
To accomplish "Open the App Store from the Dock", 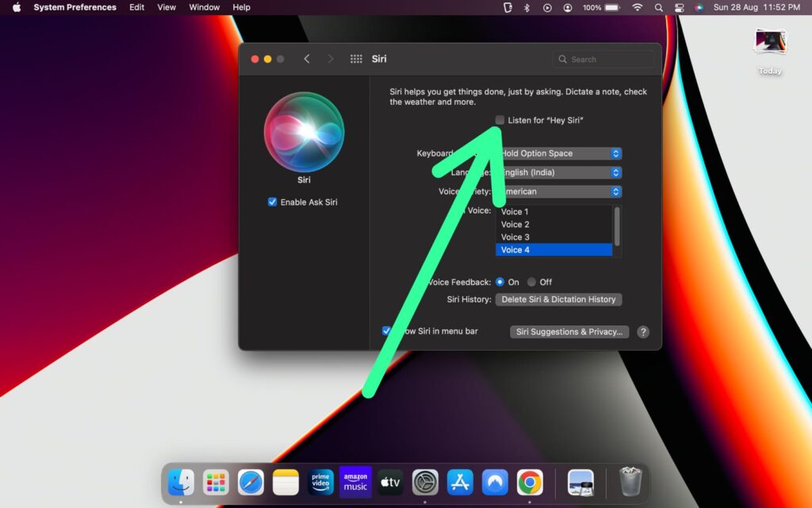I will tap(460, 483).
